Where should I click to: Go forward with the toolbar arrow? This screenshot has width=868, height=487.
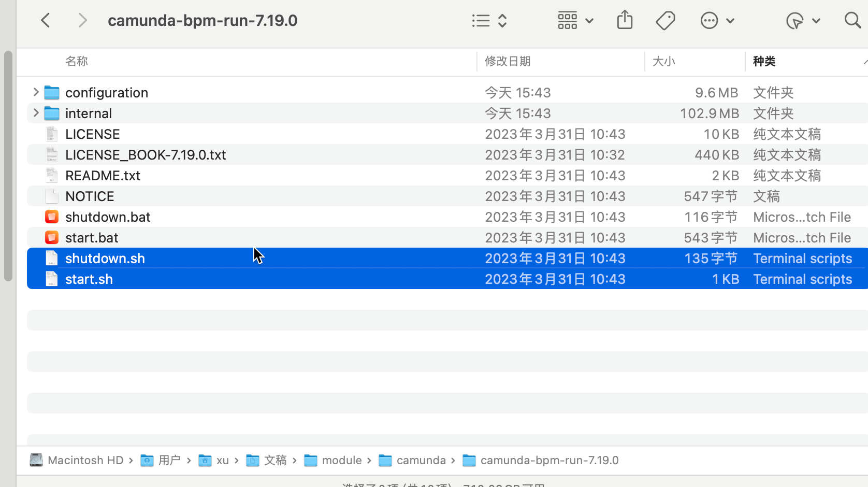(82, 21)
